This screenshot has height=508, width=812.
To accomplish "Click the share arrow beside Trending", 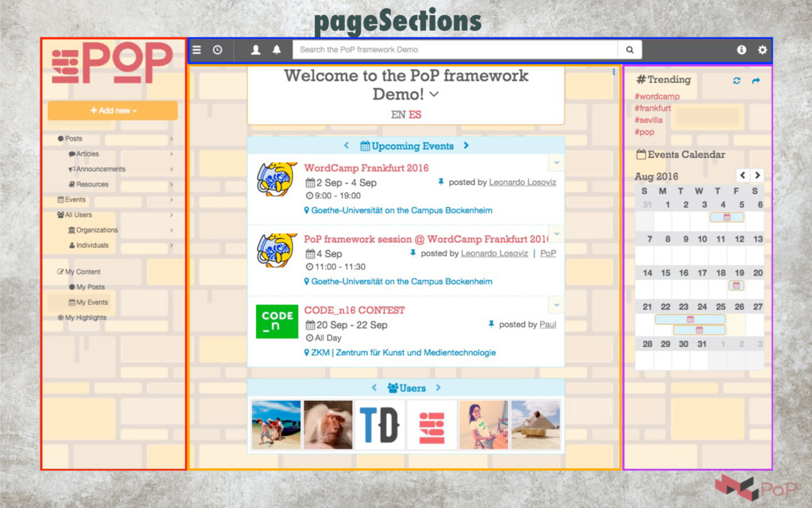I will tap(756, 80).
